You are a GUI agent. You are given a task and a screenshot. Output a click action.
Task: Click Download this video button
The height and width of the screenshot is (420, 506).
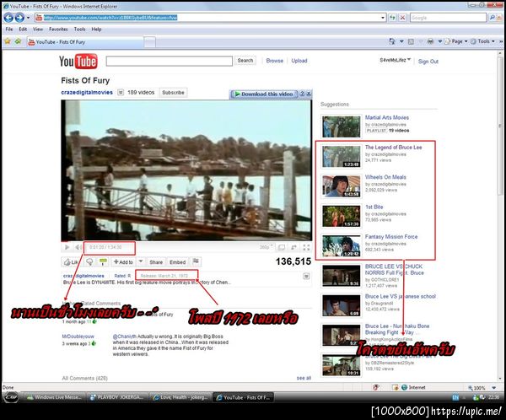coord(263,94)
